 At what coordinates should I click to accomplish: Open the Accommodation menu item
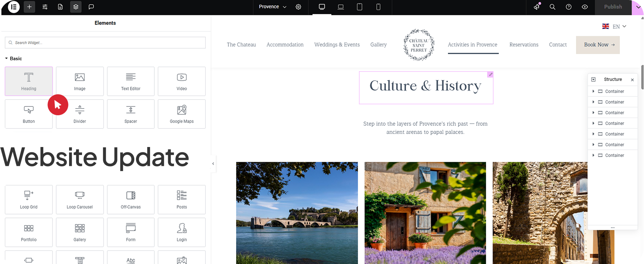[285, 45]
